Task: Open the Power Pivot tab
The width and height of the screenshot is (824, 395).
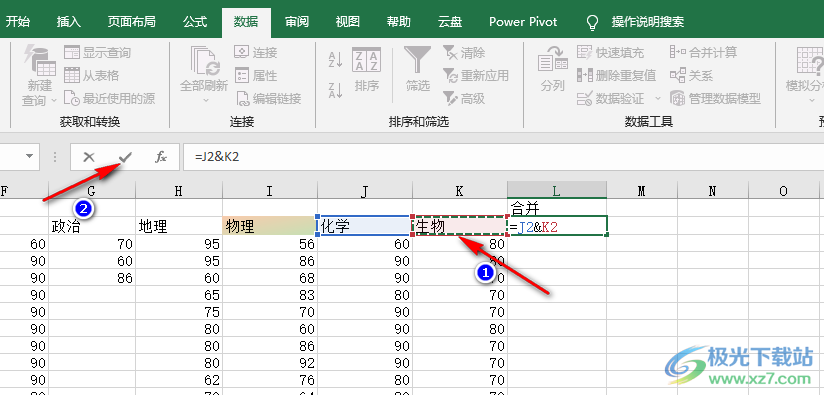Action: (x=523, y=22)
